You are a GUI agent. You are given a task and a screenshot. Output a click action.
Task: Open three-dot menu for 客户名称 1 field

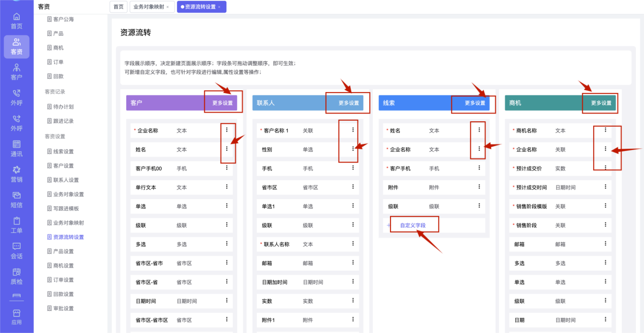click(353, 130)
